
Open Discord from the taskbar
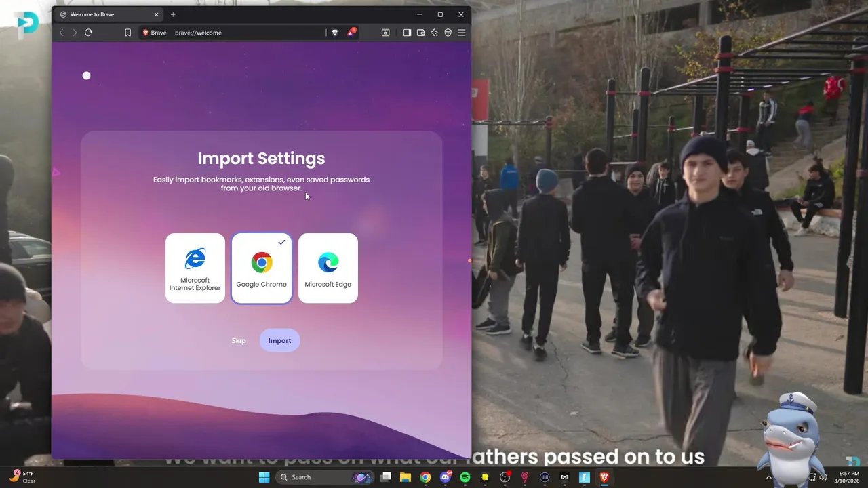446,477
